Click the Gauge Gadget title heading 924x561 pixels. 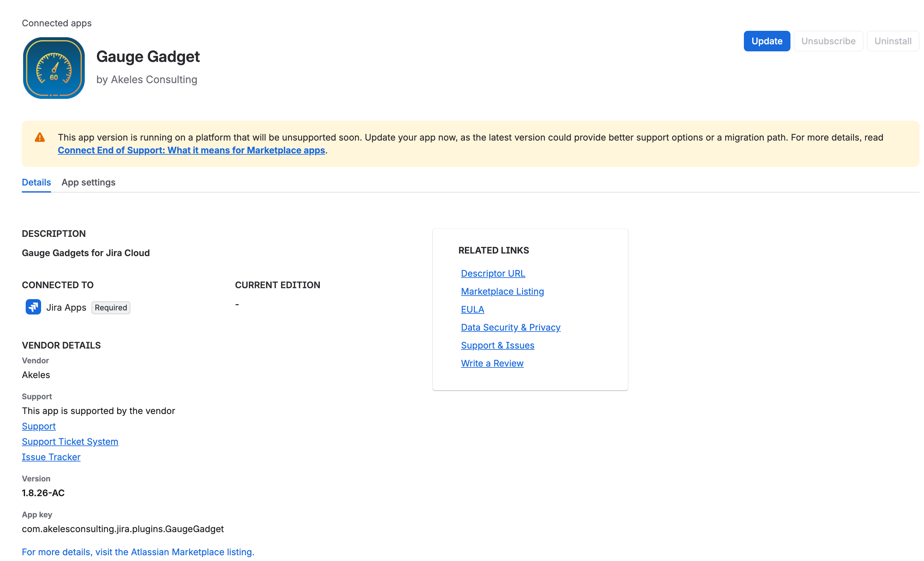pos(148,56)
